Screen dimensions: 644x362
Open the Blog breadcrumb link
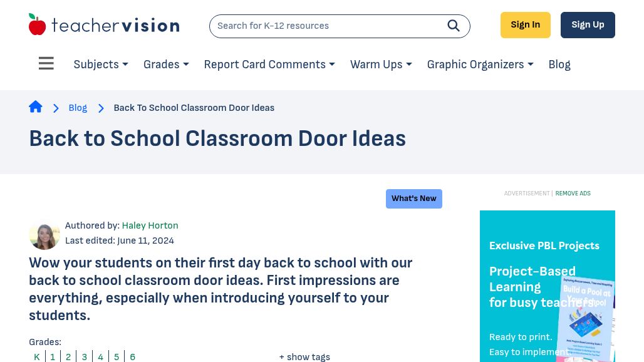point(78,108)
